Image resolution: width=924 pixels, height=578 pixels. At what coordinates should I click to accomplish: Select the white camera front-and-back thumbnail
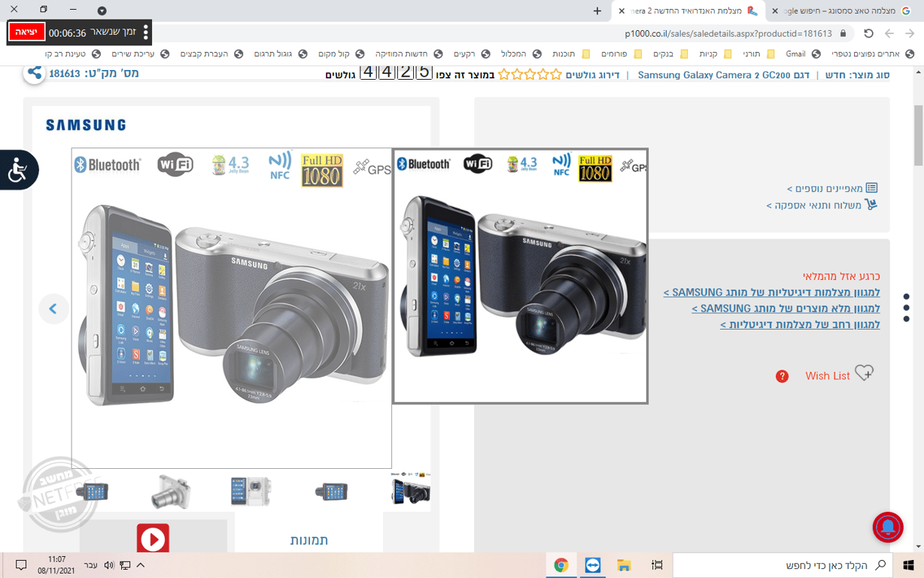click(251, 491)
